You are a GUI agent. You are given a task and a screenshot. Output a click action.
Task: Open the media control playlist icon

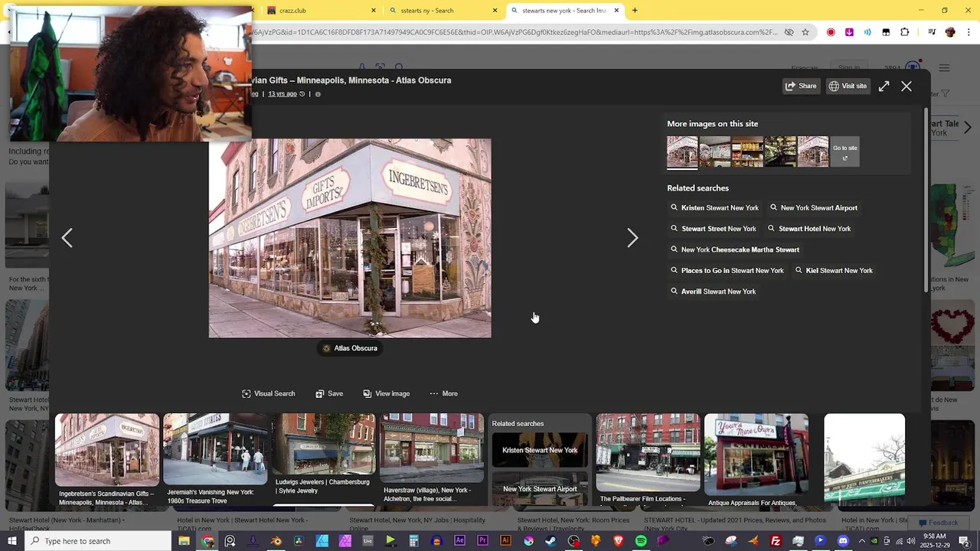point(932,32)
